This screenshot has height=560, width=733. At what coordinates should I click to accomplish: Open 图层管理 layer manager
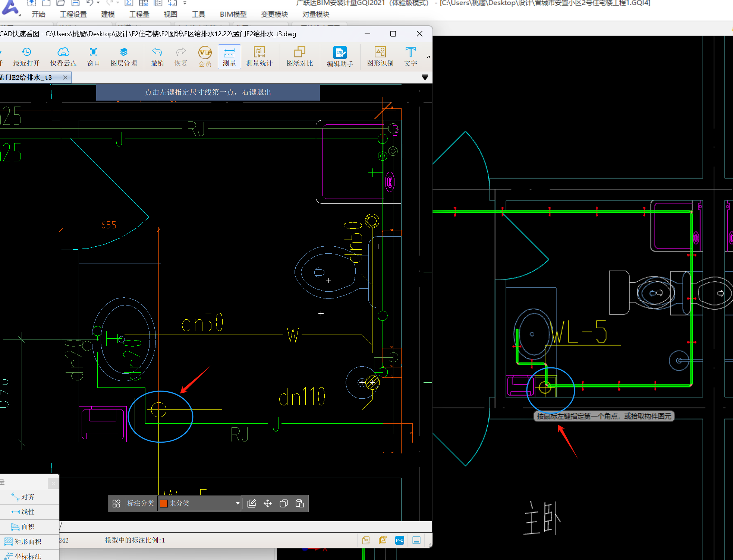coord(124,57)
